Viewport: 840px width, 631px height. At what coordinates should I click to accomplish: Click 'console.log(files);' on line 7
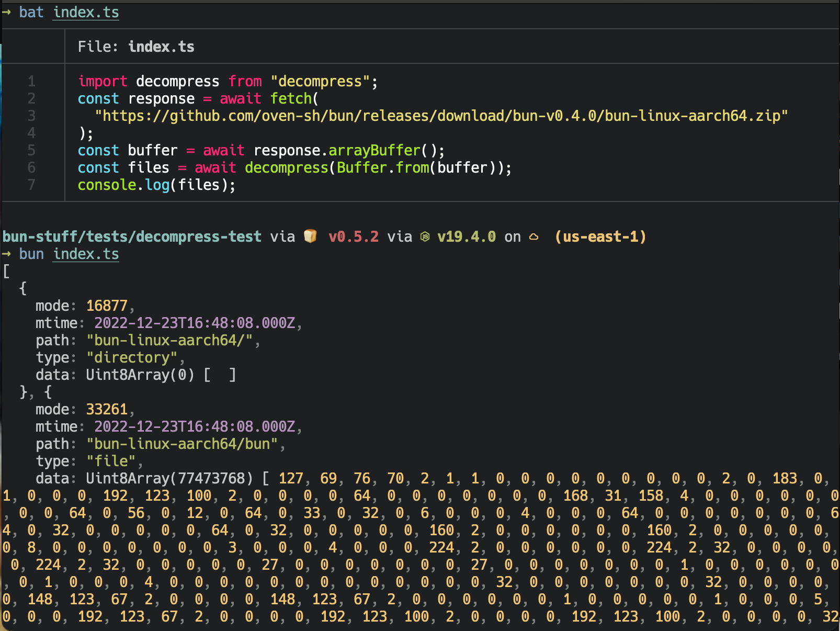click(x=157, y=185)
